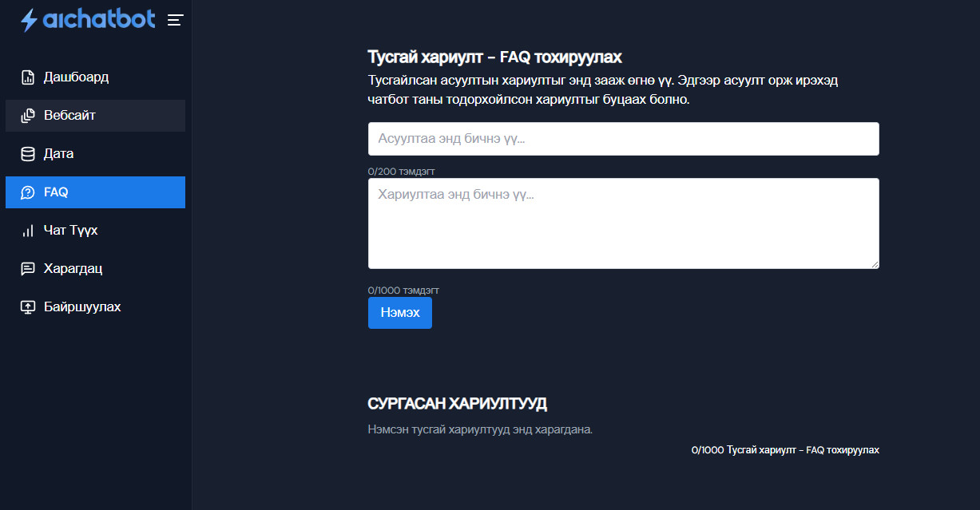This screenshot has height=510, width=980.
Task: Open Чат Түүх from the sidebar
Action: 70,231
